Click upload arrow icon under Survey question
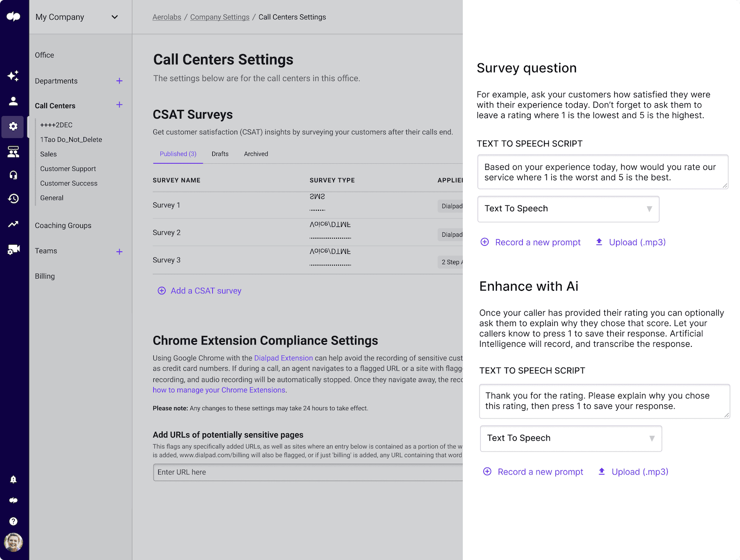Image resolution: width=740 pixels, height=560 pixels. [x=599, y=242]
